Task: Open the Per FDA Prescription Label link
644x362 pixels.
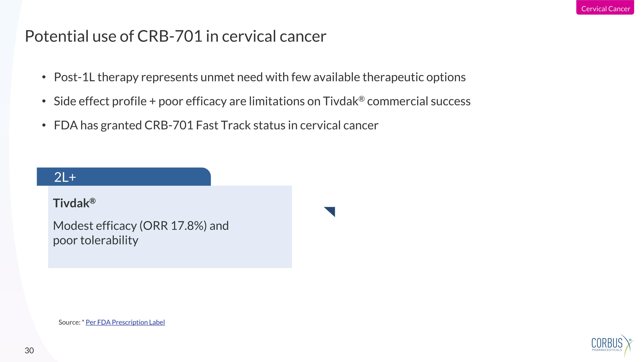Action: tap(125, 322)
